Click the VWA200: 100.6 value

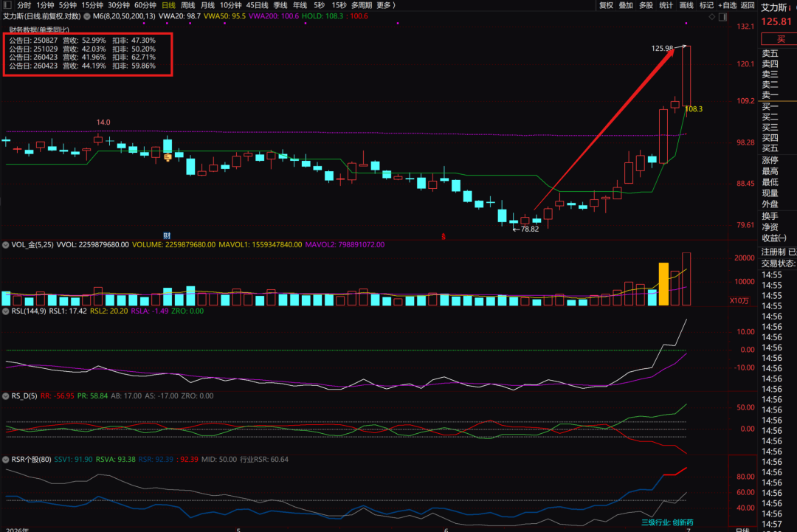pos(274,16)
